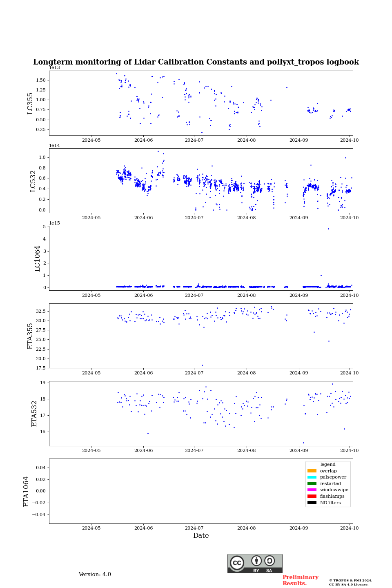Click the '2024-07' tick under the LC1064 plot

[x=194, y=295]
